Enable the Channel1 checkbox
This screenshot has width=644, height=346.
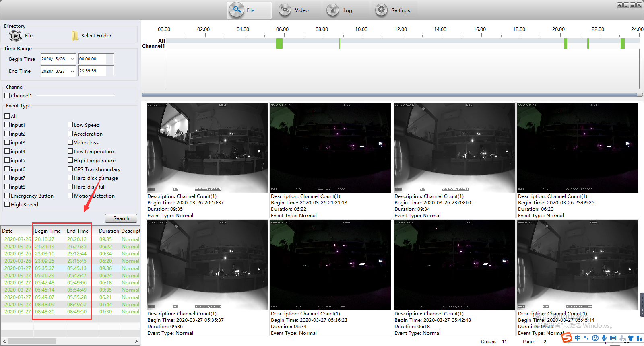coord(7,96)
